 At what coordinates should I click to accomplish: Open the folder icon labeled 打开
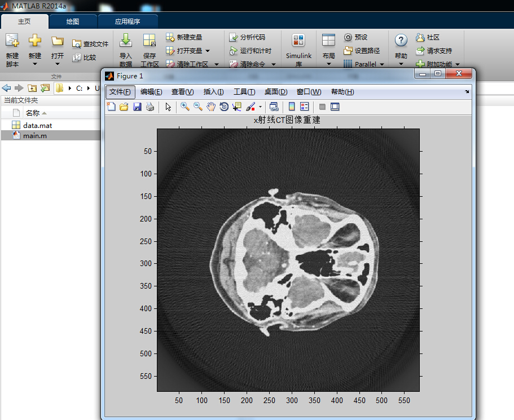[x=58, y=41]
